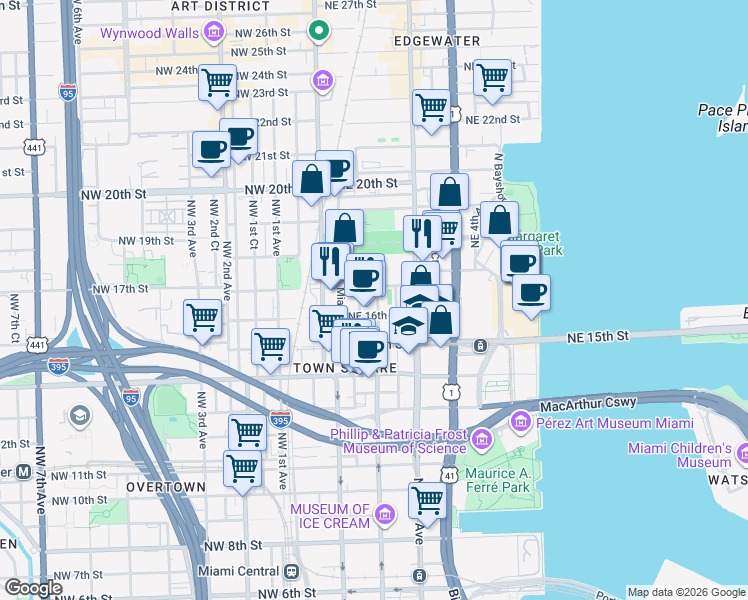Image resolution: width=748 pixels, height=600 pixels.
Task: Select the OVERTOWN neighborhood label
Action: [166, 487]
